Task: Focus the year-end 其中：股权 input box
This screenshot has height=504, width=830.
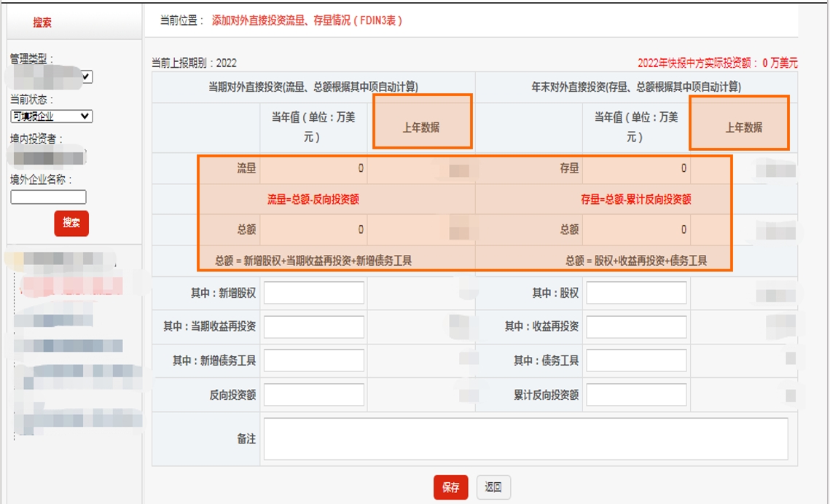Action: 636,293
